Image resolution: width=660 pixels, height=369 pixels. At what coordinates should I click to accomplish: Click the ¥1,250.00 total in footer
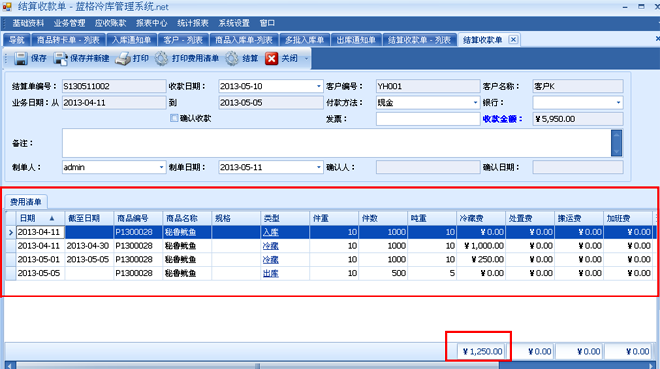tap(481, 351)
